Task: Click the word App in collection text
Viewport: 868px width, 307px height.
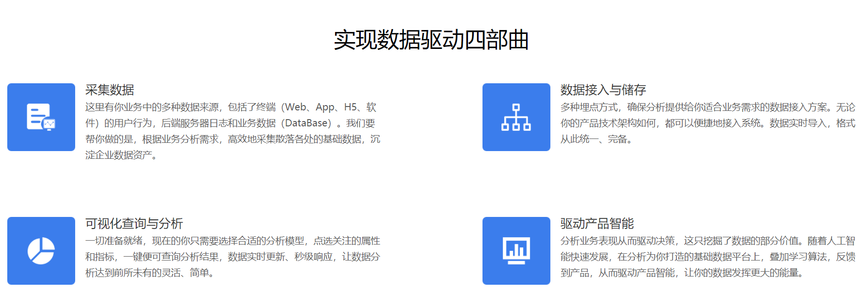Action: click(325, 107)
